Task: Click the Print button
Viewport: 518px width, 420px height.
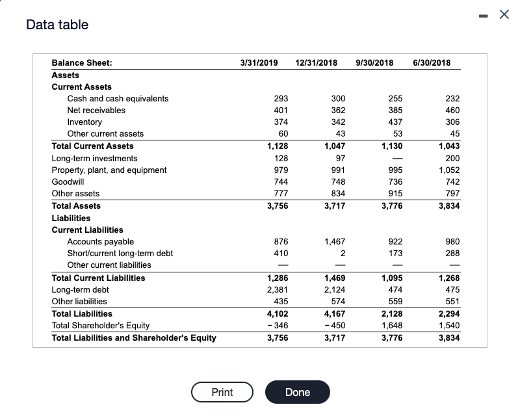Action: coord(222,392)
